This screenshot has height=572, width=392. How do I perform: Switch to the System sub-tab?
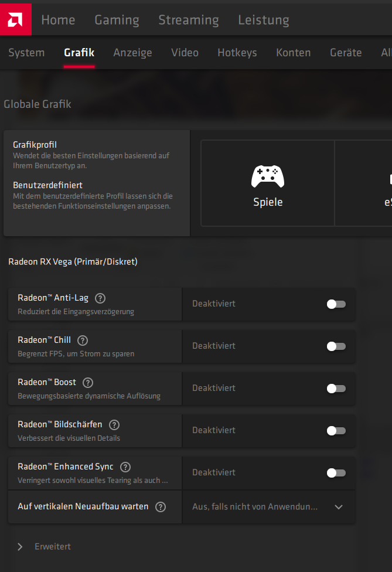tap(26, 53)
